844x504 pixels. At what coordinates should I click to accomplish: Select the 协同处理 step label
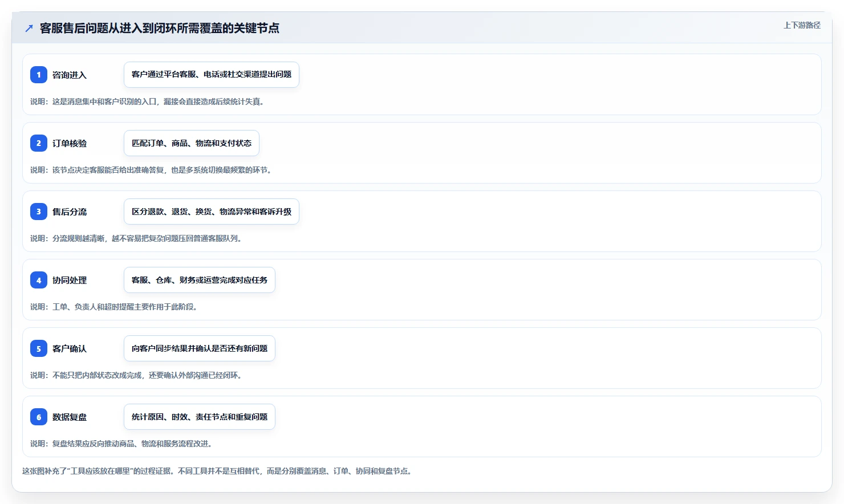70,280
